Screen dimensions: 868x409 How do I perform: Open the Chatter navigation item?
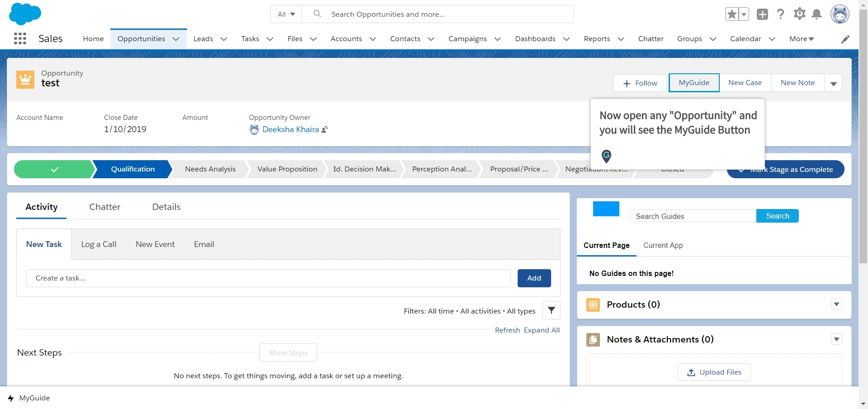(651, 39)
